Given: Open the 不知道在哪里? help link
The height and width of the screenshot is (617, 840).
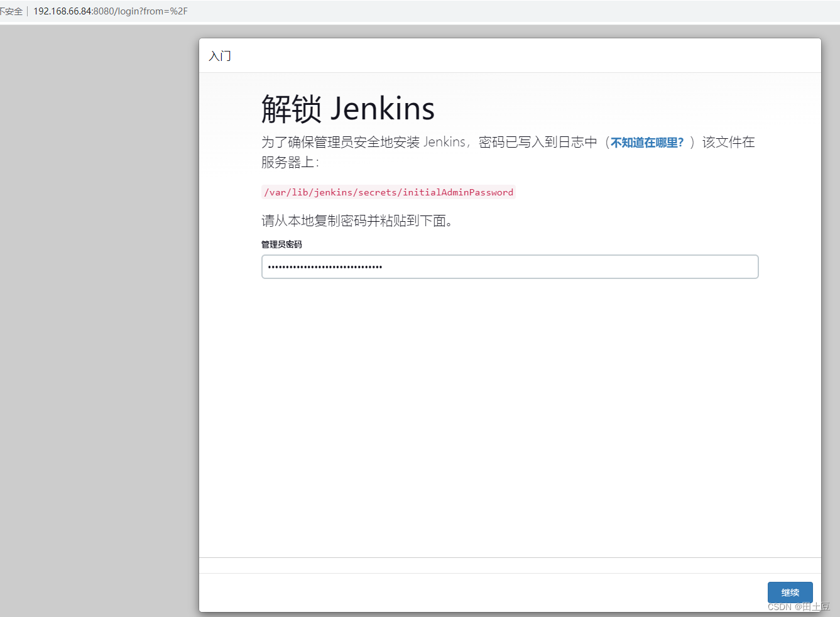Looking at the screenshot, I should [x=647, y=143].
